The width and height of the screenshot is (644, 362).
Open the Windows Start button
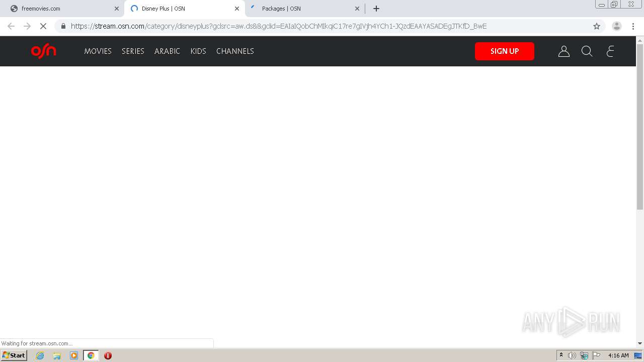coord(14,355)
